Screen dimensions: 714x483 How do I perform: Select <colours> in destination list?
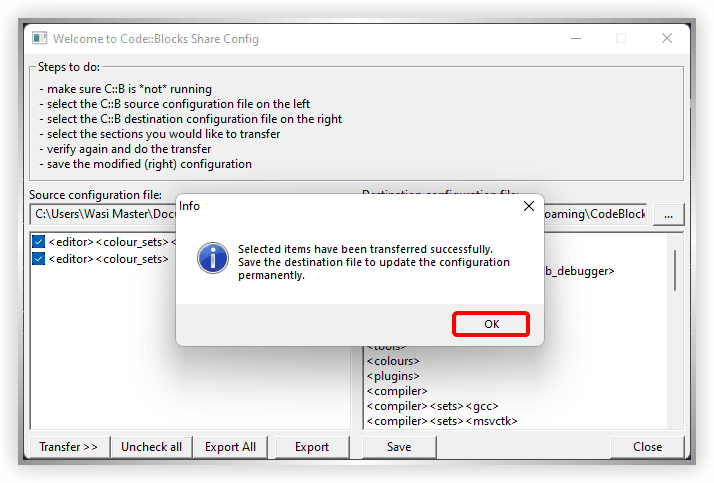click(x=393, y=361)
